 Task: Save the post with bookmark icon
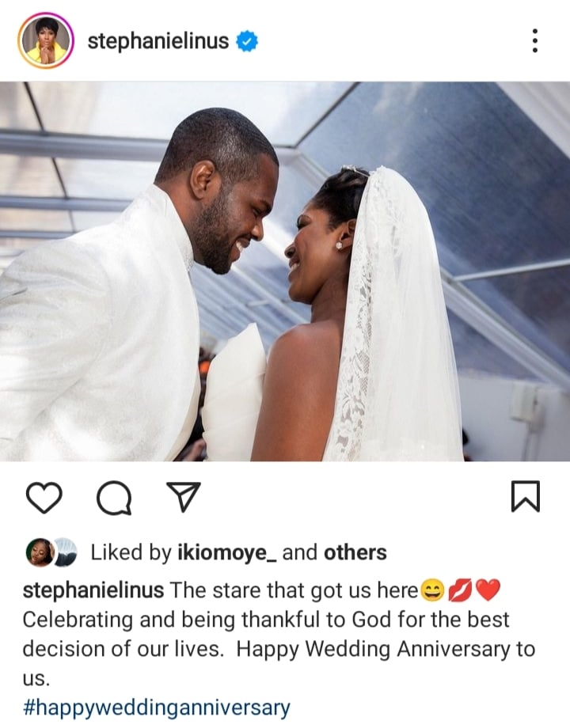pos(526,496)
